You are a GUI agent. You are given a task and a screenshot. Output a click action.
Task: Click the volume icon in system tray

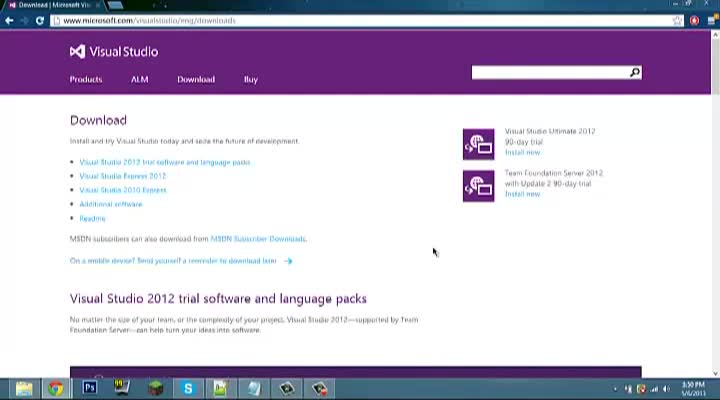click(x=666, y=389)
